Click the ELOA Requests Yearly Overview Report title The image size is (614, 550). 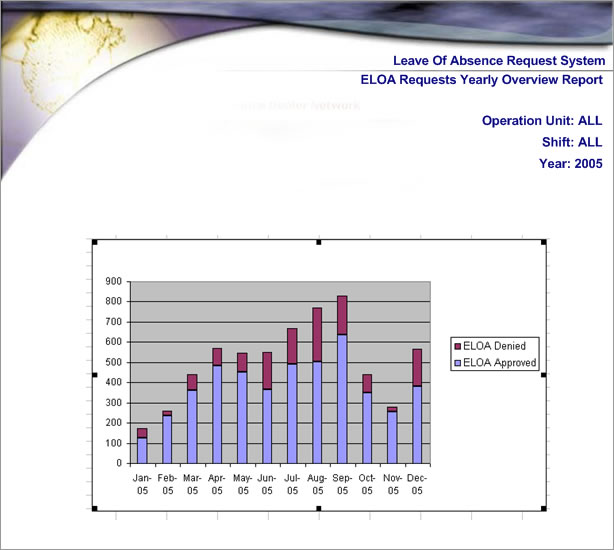pyautogui.click(x=481, y=80)
